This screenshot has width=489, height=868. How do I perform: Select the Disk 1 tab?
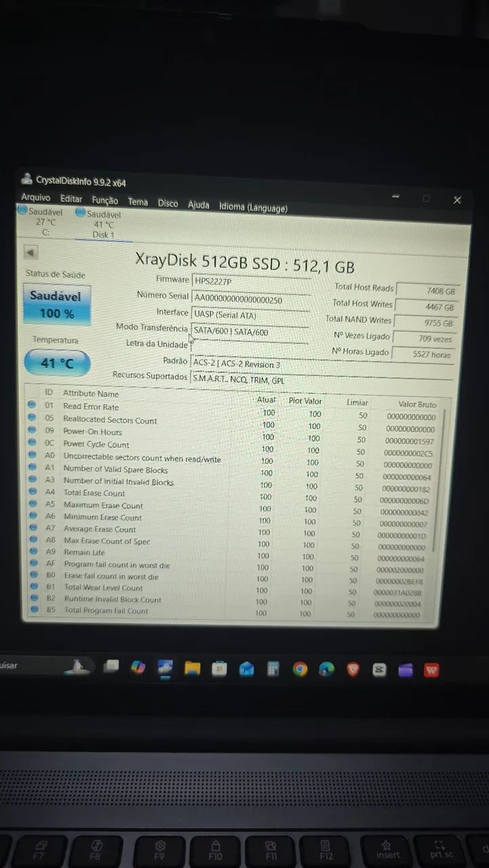(103, 224)
